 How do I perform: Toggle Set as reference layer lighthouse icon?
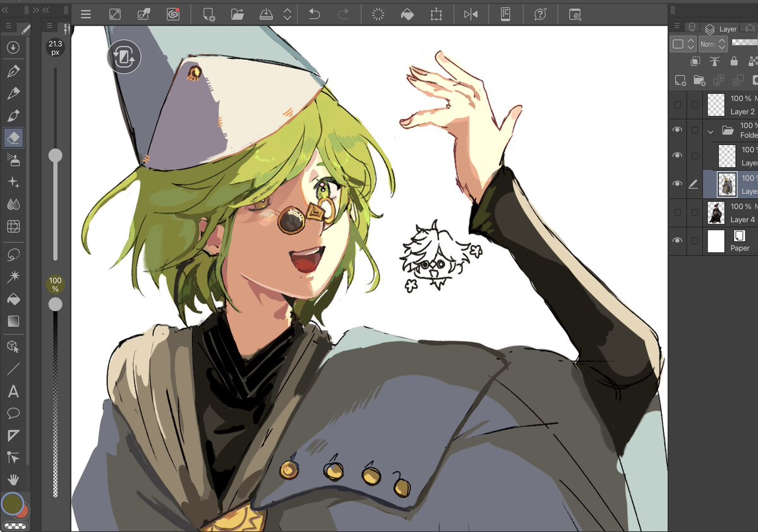click(714, 61)
